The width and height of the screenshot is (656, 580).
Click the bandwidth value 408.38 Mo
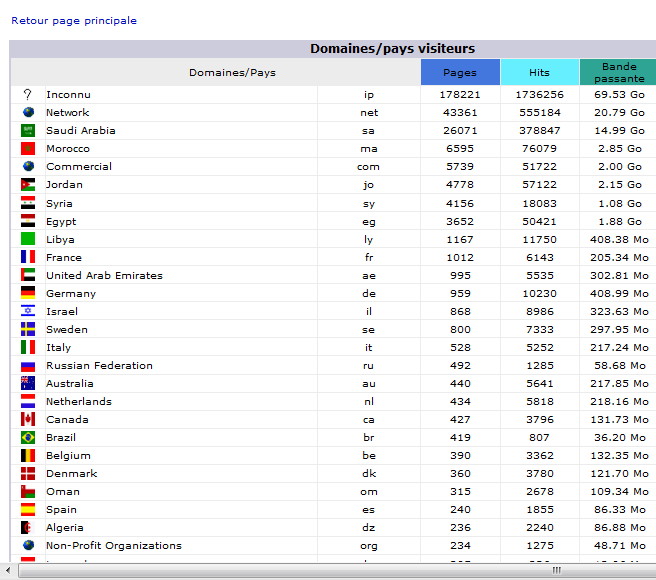click(x=619, y=239)
